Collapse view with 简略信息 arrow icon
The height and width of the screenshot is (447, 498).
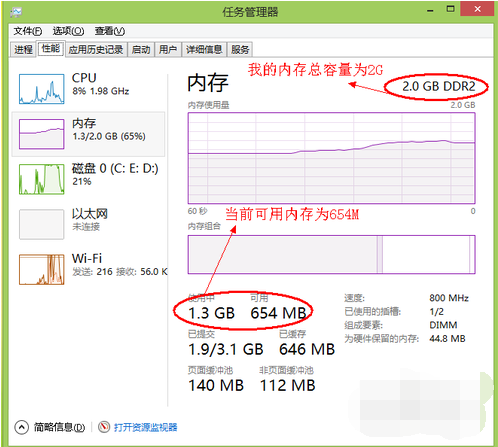pos(22,427)
